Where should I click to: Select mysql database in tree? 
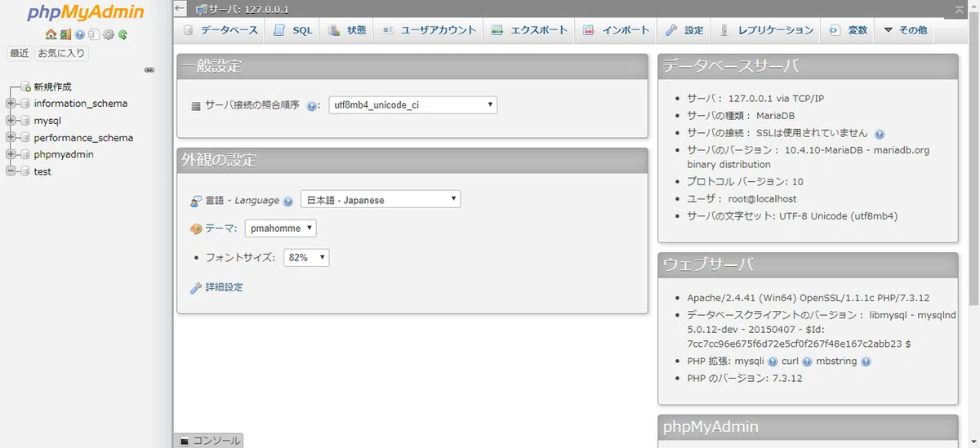tap(47, 121)
